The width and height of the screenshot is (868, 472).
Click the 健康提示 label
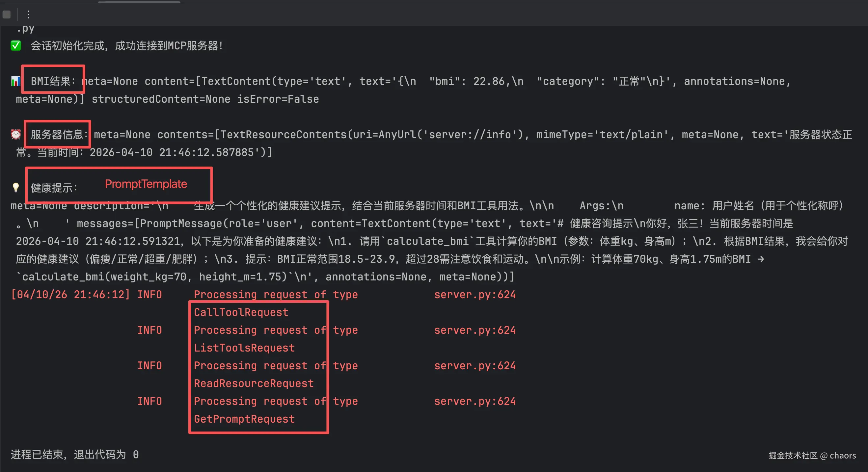click(x=54, y=188)
